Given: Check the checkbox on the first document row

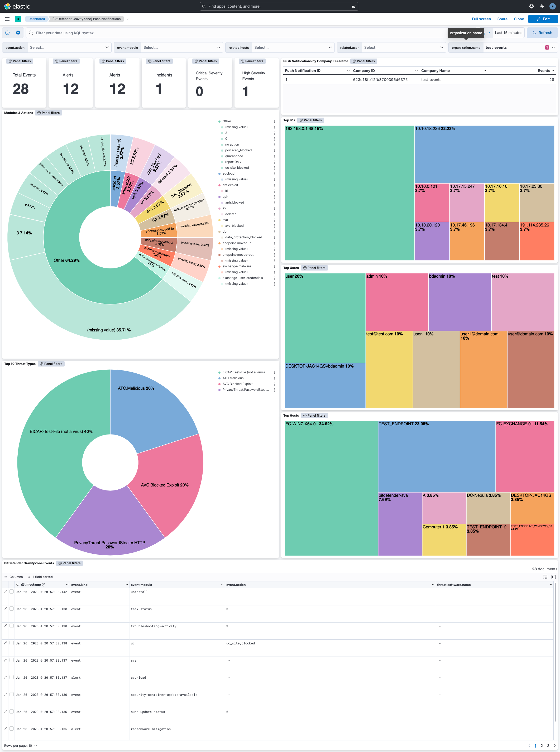Looking at the screenshot, I should 12,592.
